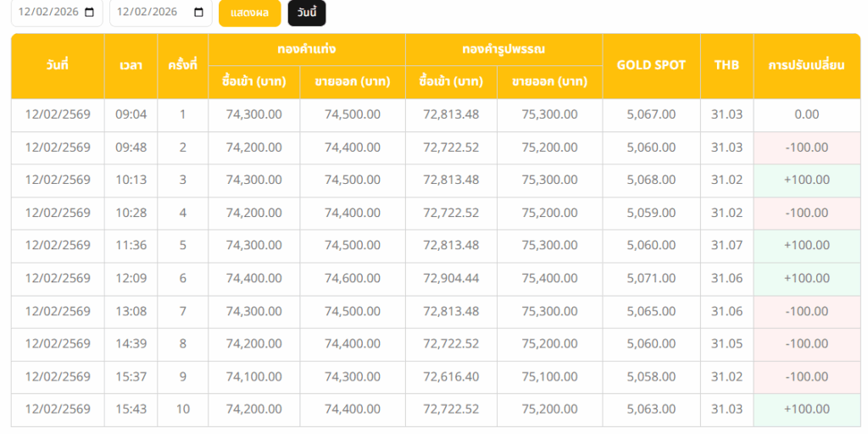The width and height of the screenshot is (868, 434).
Task: Click time cell 14:39
Action: pos(131,344)
